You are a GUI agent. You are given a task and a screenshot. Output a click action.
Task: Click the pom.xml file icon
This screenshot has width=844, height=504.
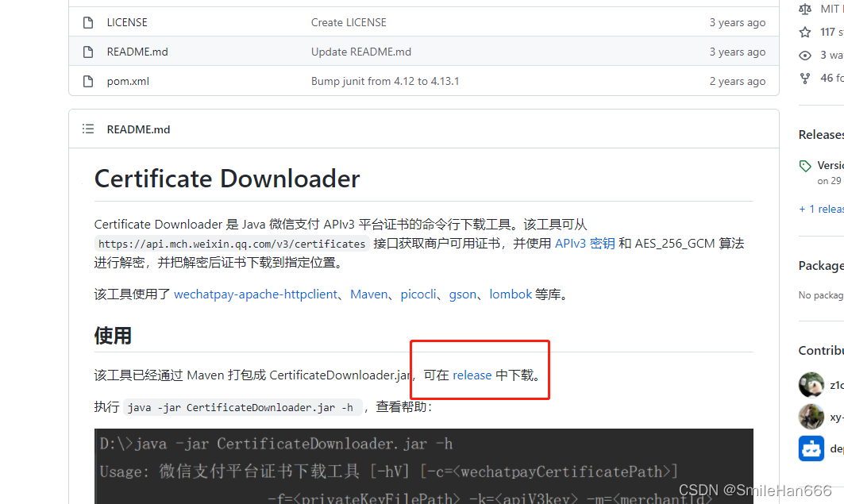tap(88, 81)
